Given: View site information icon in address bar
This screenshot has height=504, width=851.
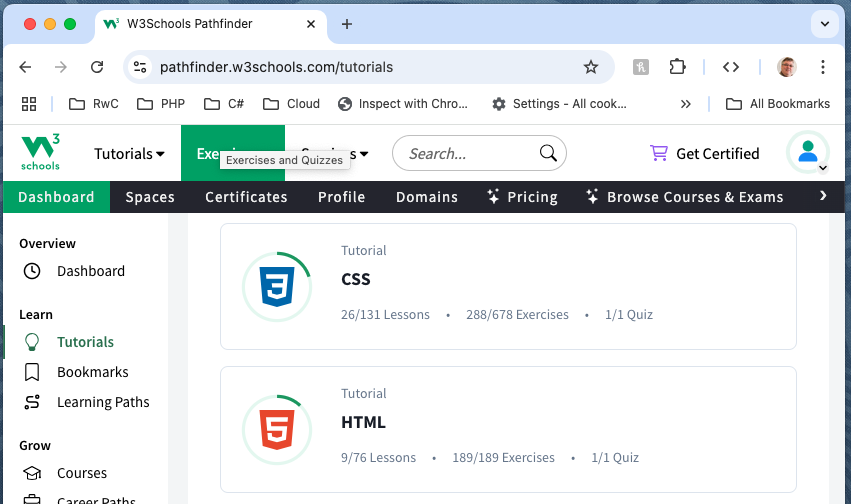Looking at the screenshot, I should (x=140, y=67).
